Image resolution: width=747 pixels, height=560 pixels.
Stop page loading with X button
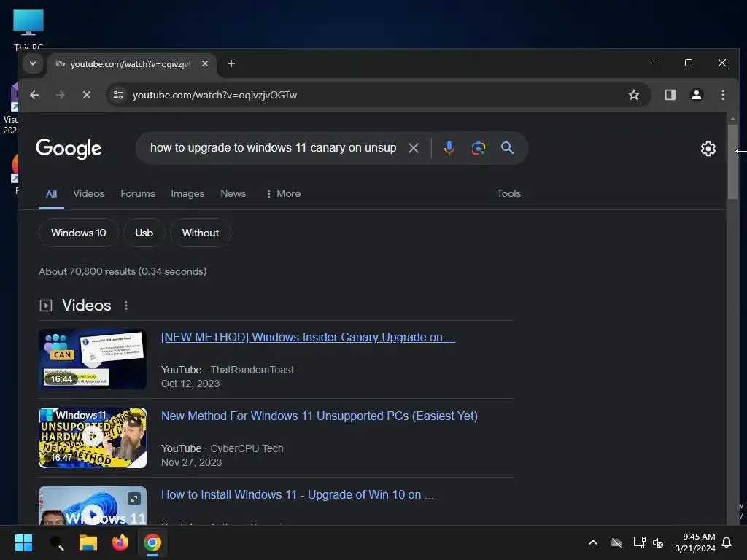[x=87, y=95]
